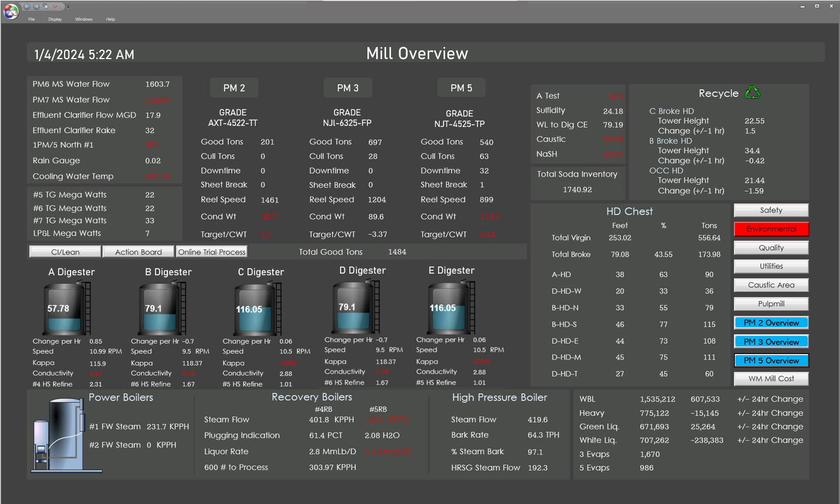Open the Windows menu
The height and width of the screenshot is (504, 840).
pyautogui.click(x=84, y=19)
